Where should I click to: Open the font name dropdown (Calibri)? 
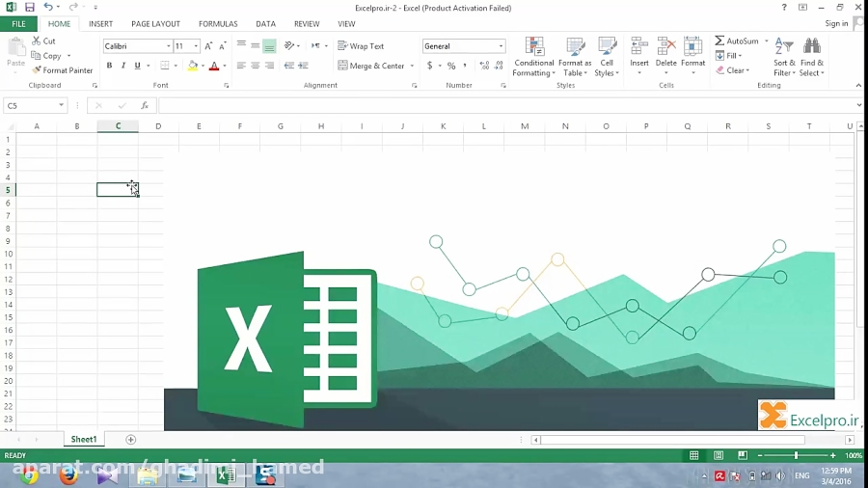pyautogui.click(x=168, y=46)
